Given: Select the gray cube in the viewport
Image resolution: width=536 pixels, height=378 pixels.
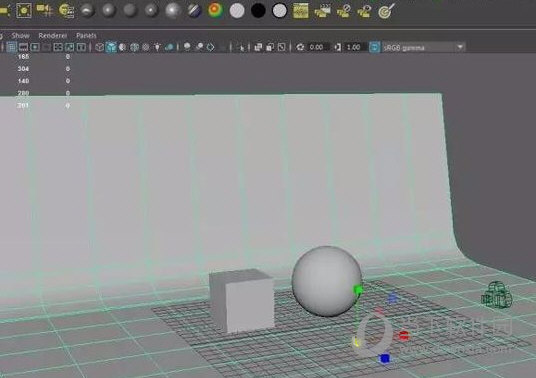Looking at the screenshot, I should point(242,300).
